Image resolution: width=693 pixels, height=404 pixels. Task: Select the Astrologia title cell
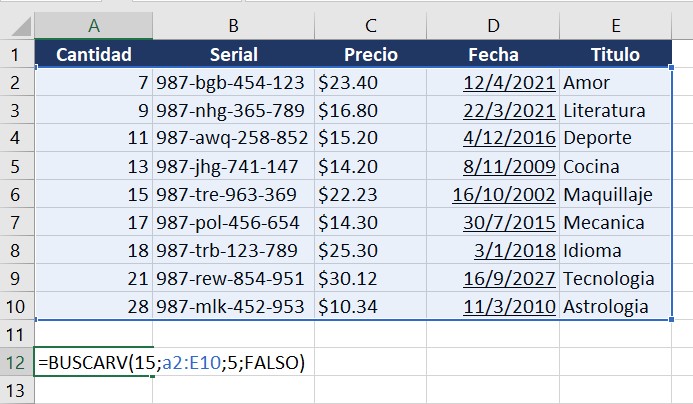(615, 306)
